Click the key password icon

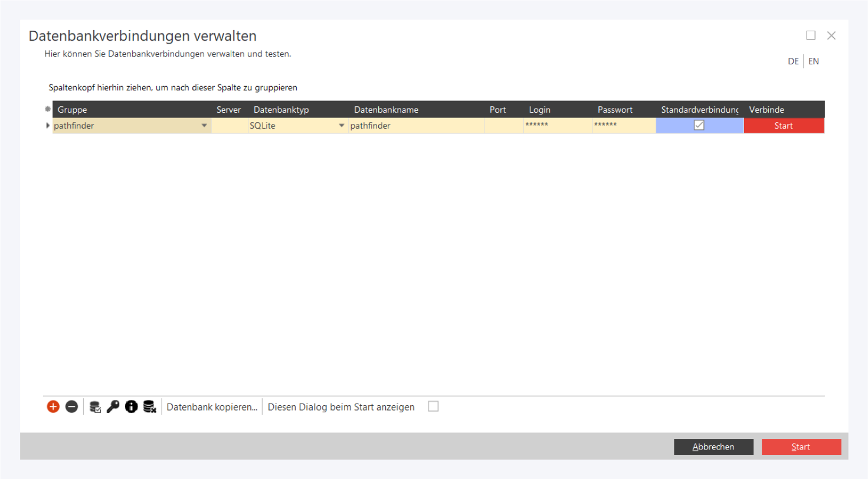pyautogui.click(x=113, y=406)
